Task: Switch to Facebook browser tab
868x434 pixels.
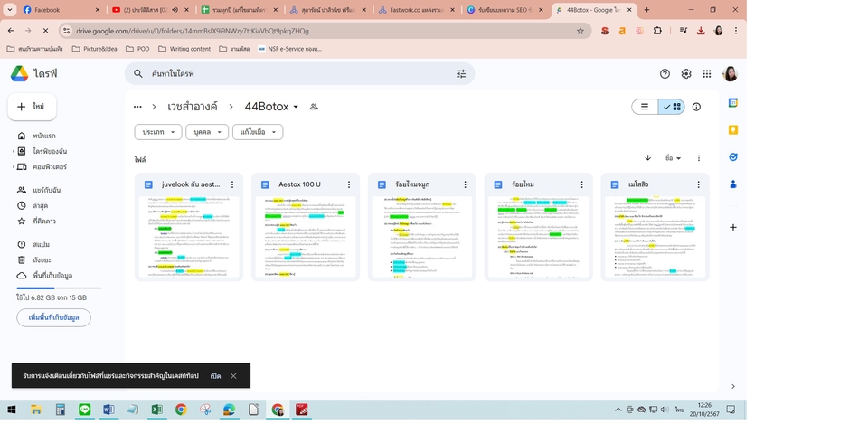Action: coord(60,9)
